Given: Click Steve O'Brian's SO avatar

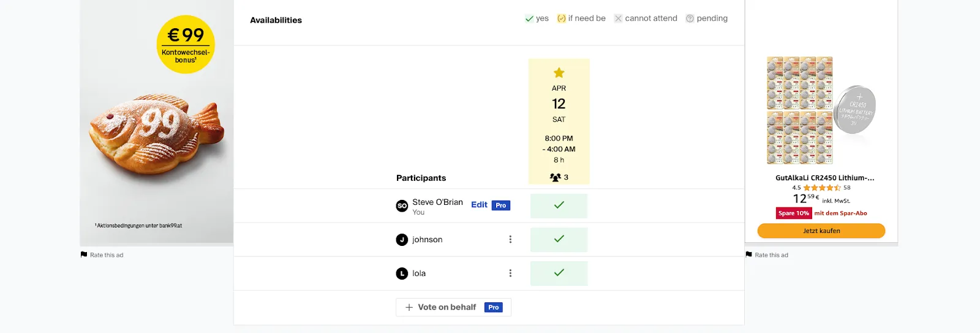Looking at the screenshot, I should pyautogui.click(x=402, y=206).
